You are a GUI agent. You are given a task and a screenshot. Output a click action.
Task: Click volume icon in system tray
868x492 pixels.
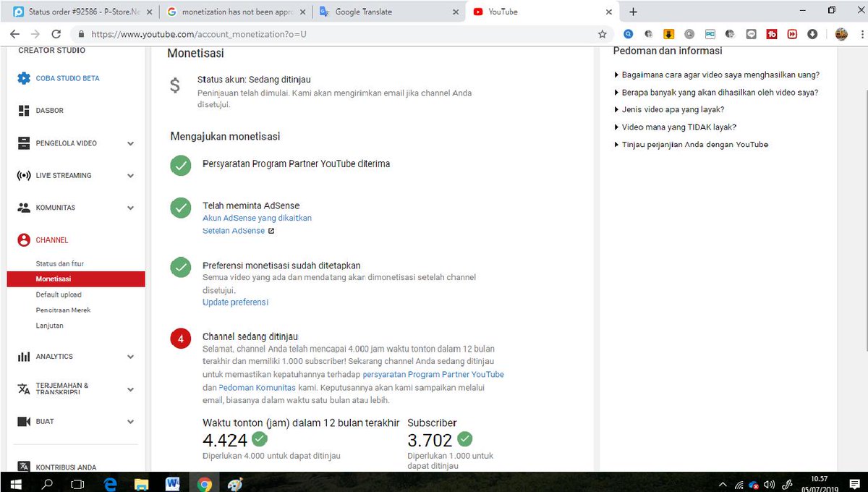tap(769, 484)
